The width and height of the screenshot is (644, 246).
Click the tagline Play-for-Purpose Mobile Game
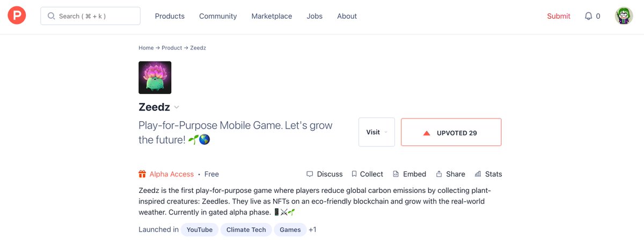click(236, 132)
